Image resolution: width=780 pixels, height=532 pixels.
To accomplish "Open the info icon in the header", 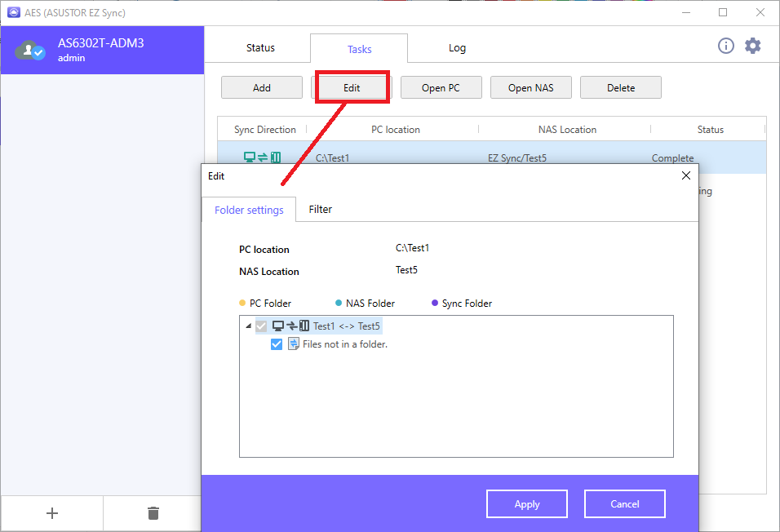I will point(726,47).
